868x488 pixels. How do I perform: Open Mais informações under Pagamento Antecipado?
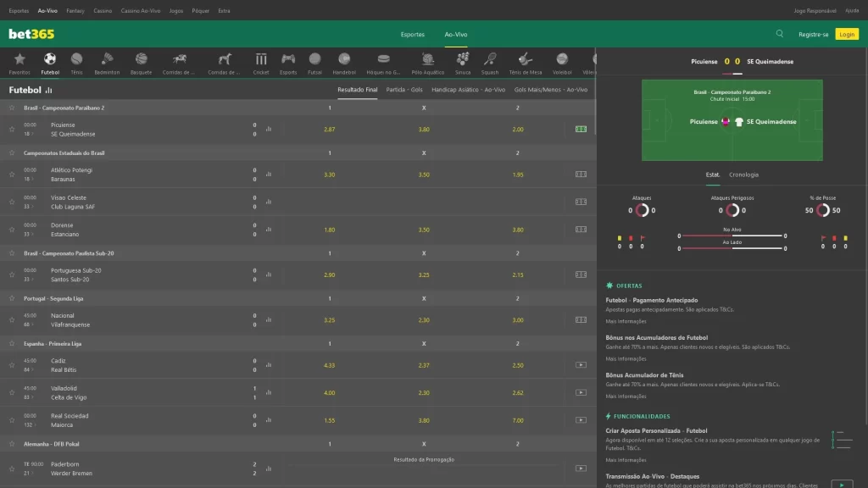[x=626, y=321]
